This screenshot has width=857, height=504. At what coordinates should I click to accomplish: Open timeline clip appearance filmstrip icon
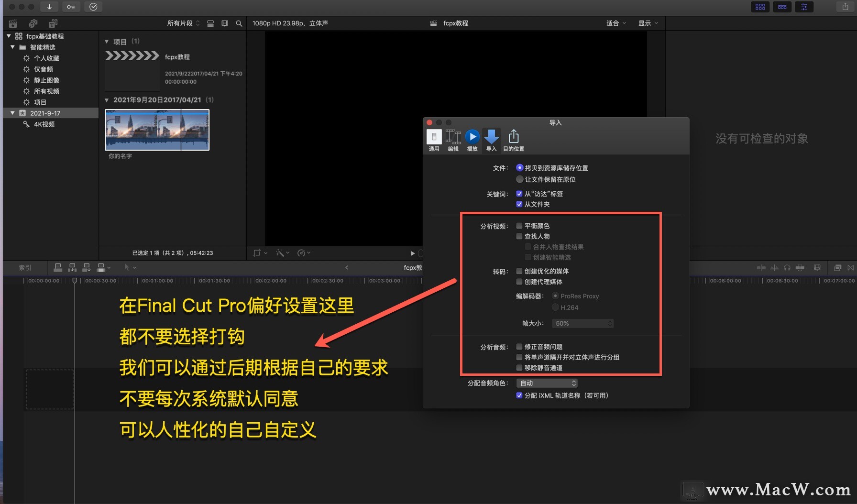click(817, 268)
